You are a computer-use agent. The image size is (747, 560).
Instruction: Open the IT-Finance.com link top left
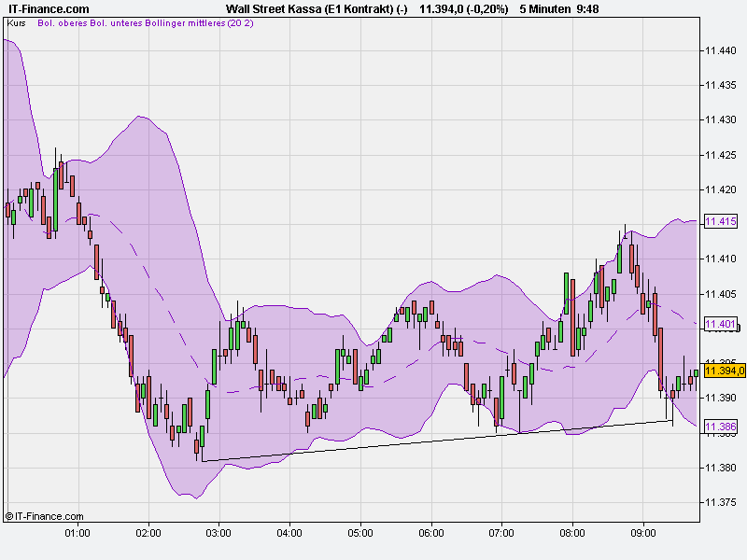48,7
